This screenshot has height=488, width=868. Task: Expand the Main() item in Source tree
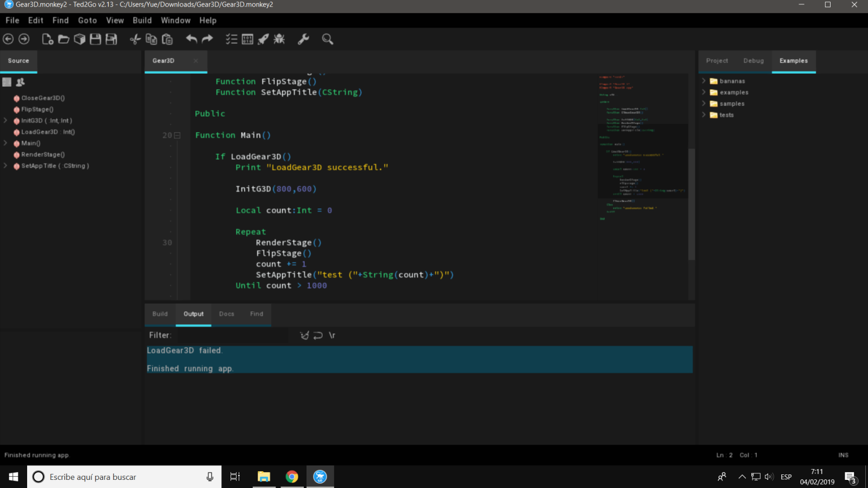click(5, 143)
